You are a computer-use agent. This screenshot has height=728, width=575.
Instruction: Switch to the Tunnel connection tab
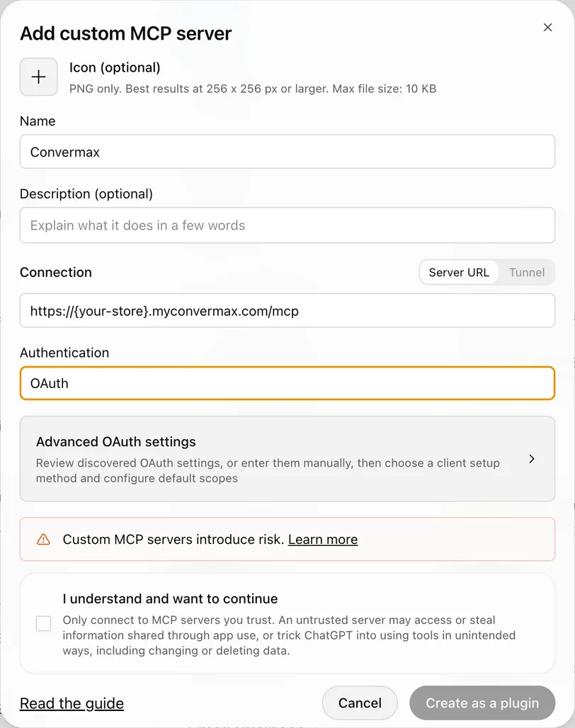[527, 273]
